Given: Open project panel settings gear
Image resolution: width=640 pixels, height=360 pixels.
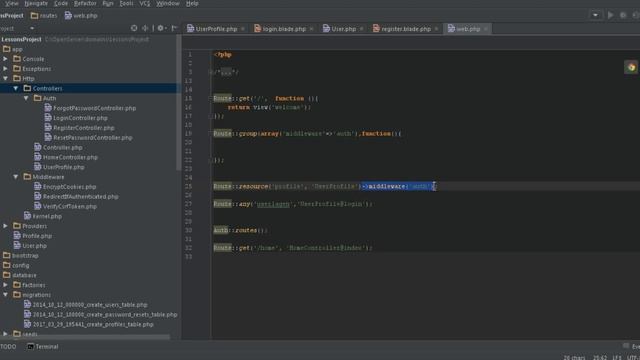Looking at the screenshot, I should pyautogui.click(x=161, y=28).
